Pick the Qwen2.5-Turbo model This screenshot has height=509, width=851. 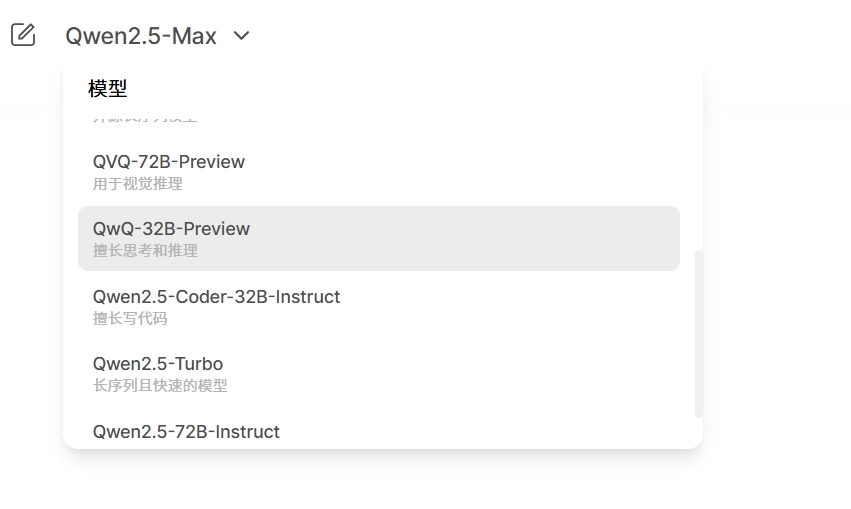click(158, 364)
